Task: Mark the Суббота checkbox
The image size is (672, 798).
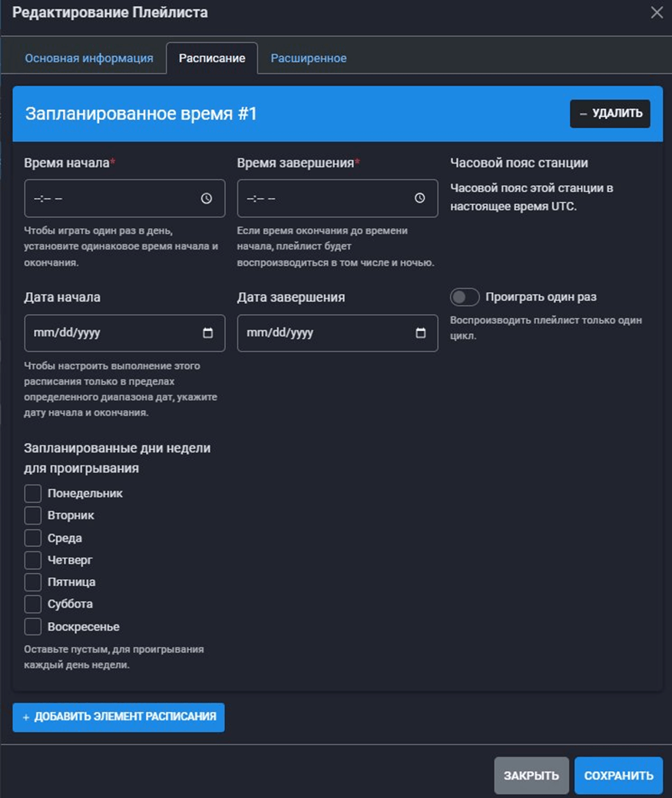Action: point(33,604)
